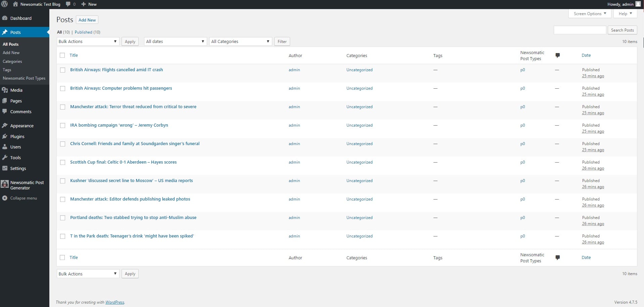
Task: Open the Settings menu in sidebar
Action: (18, 168)
